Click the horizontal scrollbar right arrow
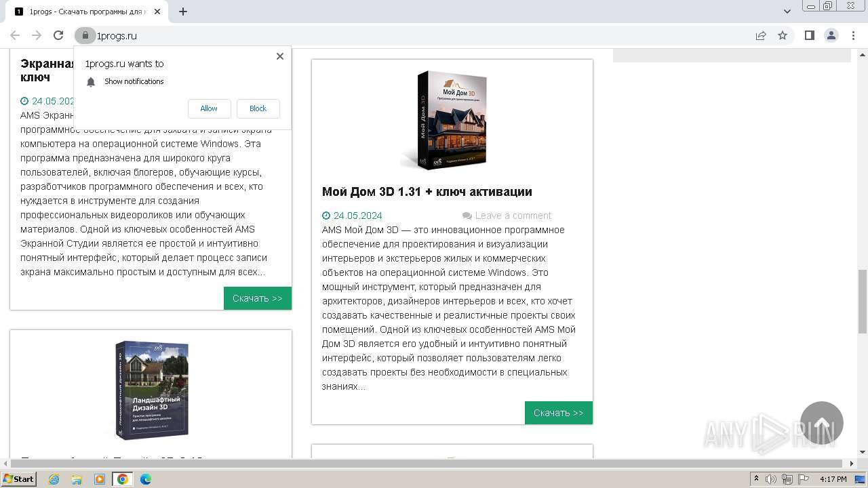Viewport: 868px width, 488px height. click(x=852, y=464)
